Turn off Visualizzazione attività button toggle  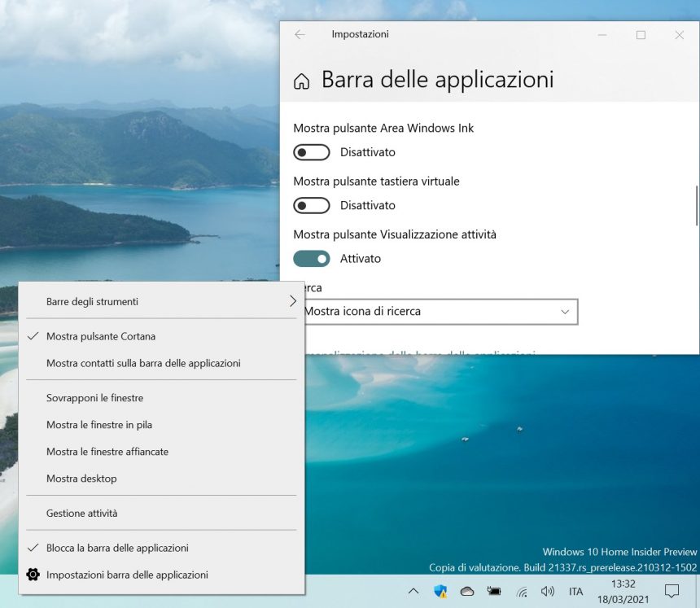coord(311,259)
